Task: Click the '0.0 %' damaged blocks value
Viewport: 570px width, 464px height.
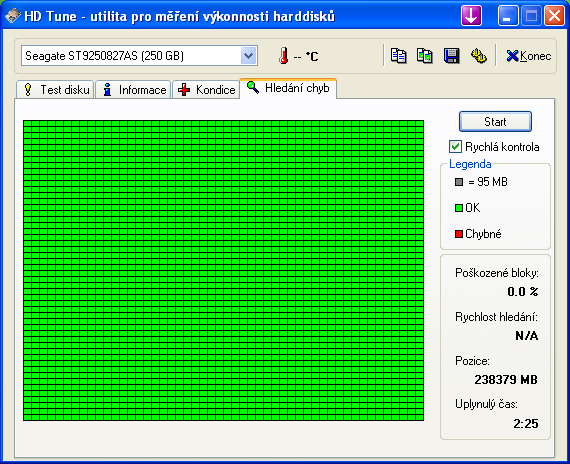Action: (x=523, y=292)
